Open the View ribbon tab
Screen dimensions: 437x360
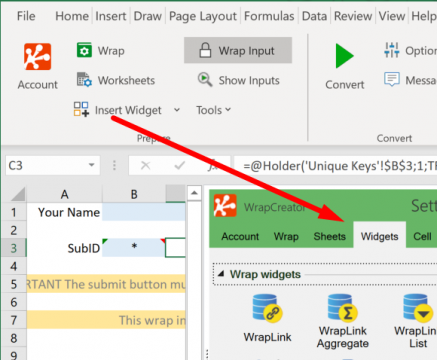click(392, 16)
